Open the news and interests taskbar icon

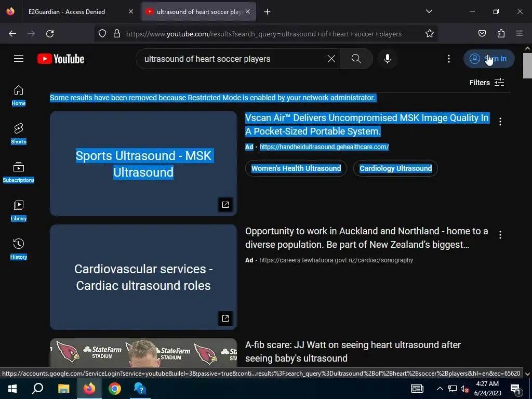click(x=417, y=389)
